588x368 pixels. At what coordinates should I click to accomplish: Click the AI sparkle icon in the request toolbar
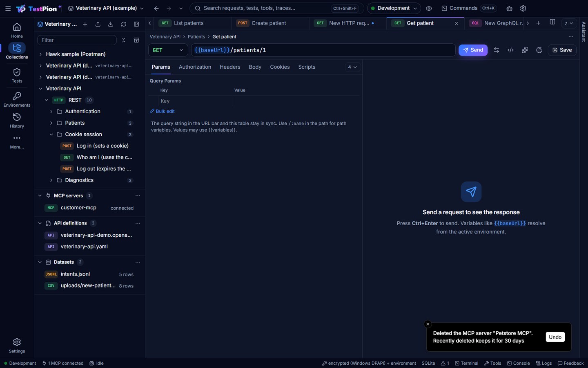525,50
